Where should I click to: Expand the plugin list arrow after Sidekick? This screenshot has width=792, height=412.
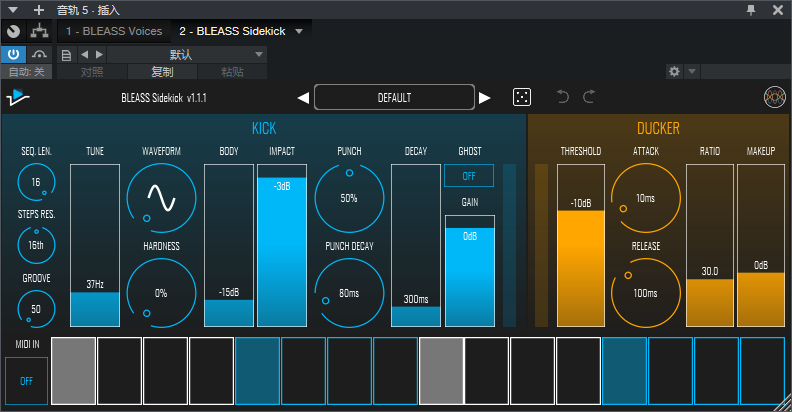pyautogui.click(x=299, y=31)
